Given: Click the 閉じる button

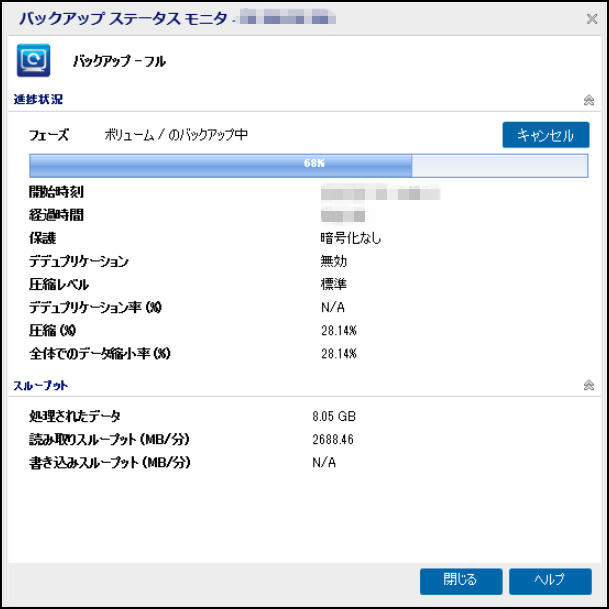Looking at the screenshot, I should [x=461, y=581].
